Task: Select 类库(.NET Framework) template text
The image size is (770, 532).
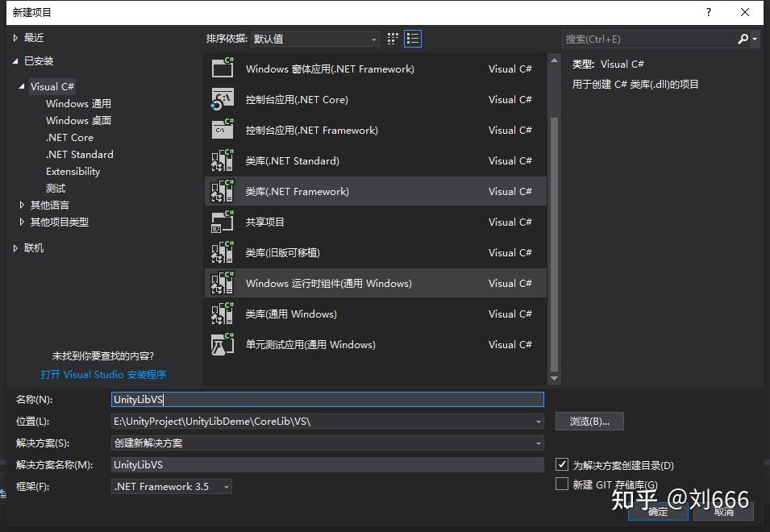Action: point(297,191)
